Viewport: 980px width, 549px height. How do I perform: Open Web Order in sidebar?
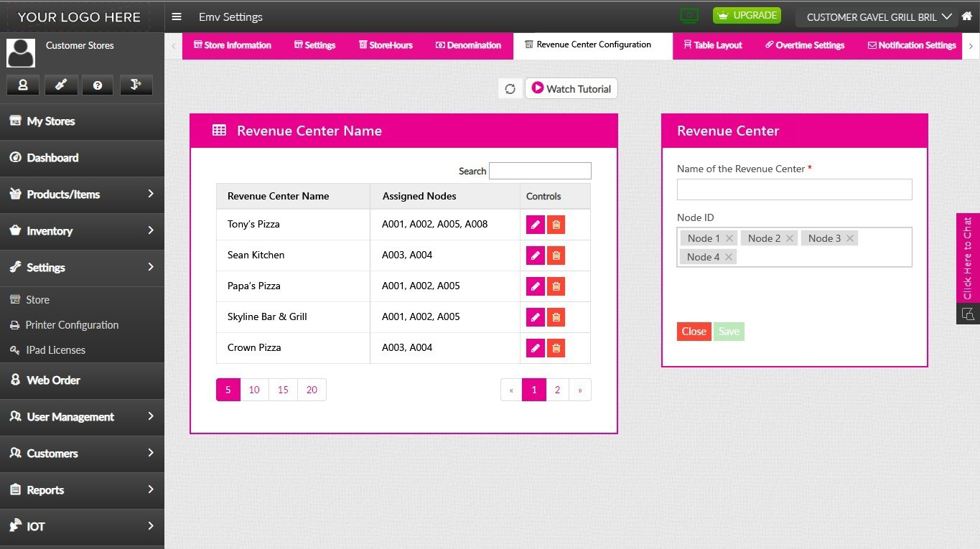[x=82, y=380]
